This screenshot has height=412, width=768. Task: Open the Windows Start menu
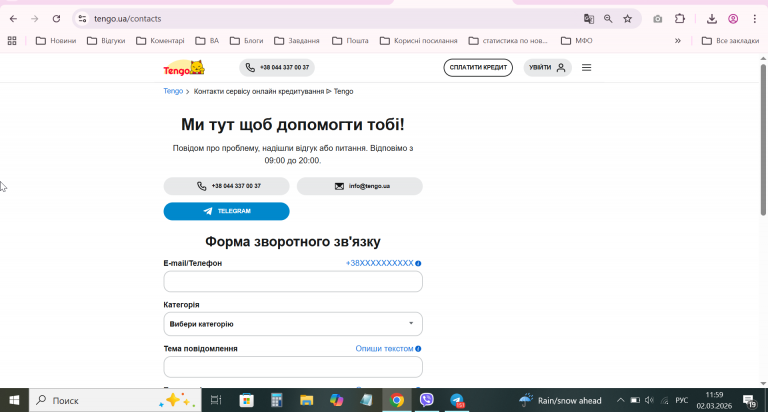(14, 400)
